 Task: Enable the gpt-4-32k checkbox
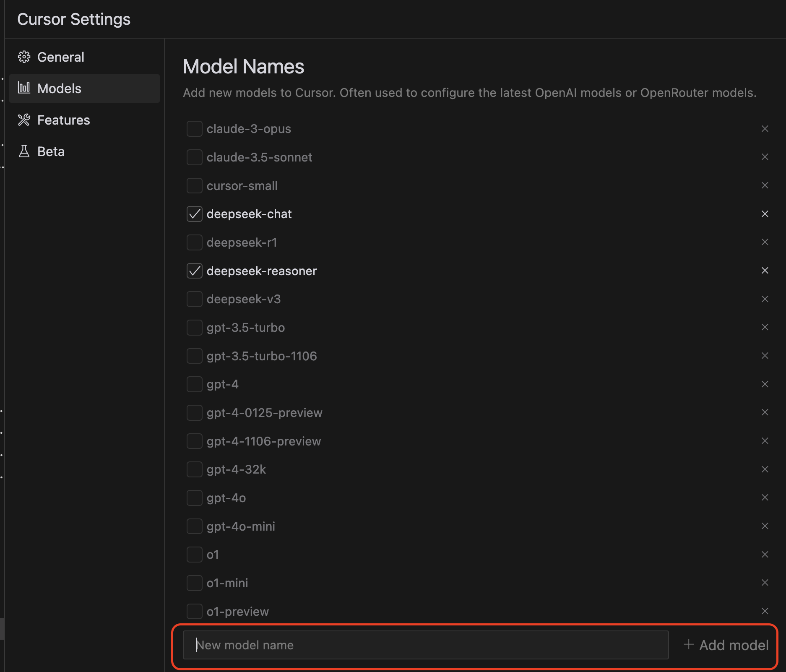click(195, 469)
